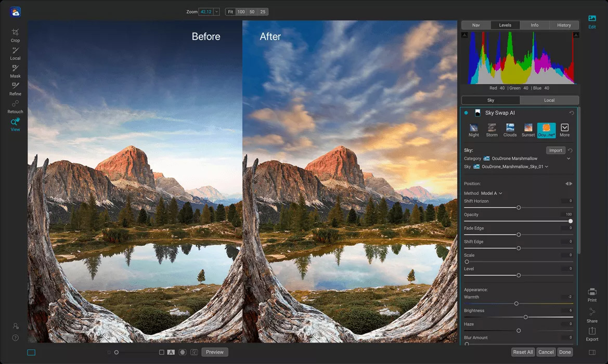This screenshot has height=364, width=608.
Task: Click the Opacity slider handle
Action: pos(571,221)
